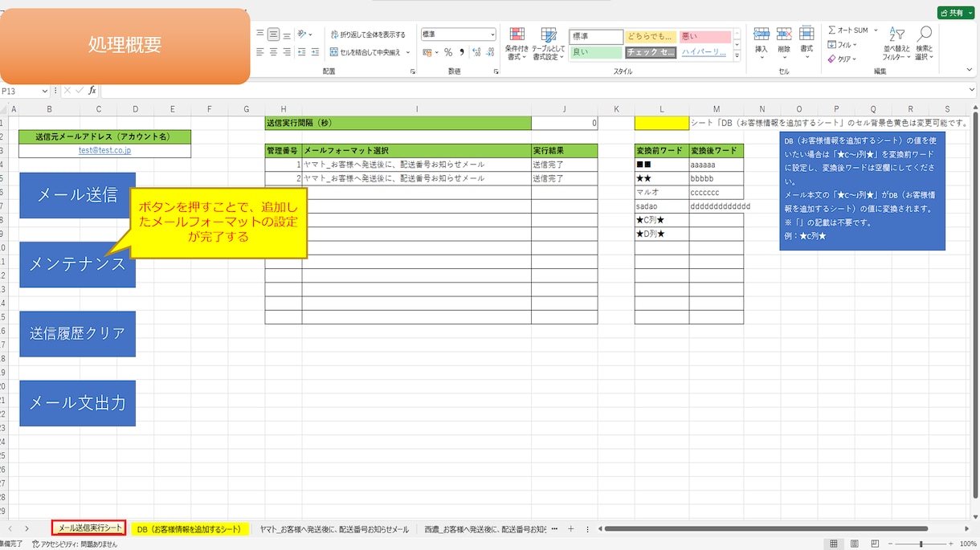Open Sort and Filter (並べ替えとフィルター)
Viewport: 980px width, 550px height.
[x=896, y=44]
